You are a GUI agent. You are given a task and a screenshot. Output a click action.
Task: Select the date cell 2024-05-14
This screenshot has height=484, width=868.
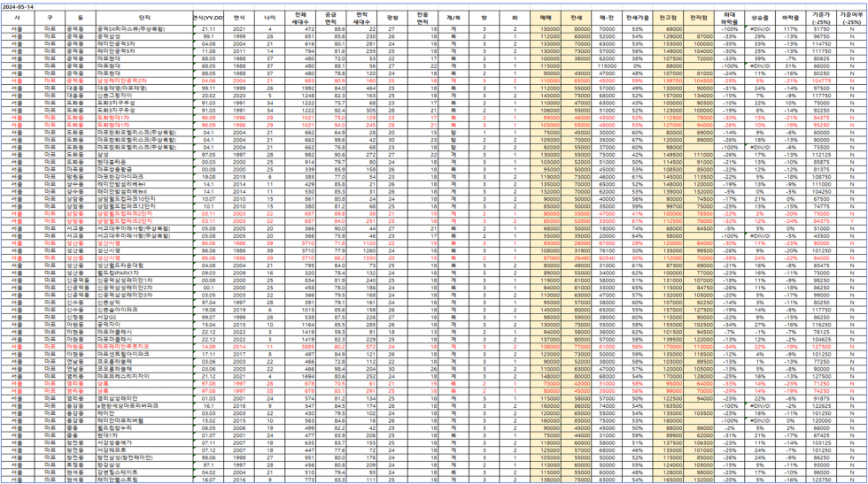[x=17, y=7]
